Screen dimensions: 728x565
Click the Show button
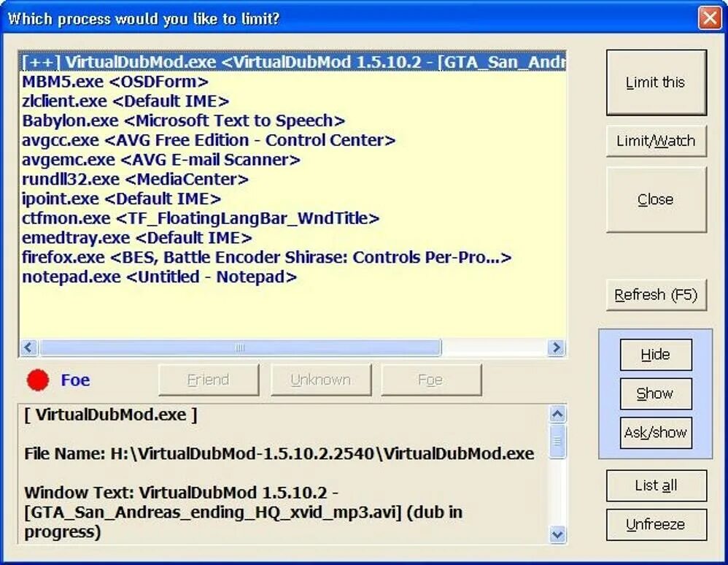[656, 393]
